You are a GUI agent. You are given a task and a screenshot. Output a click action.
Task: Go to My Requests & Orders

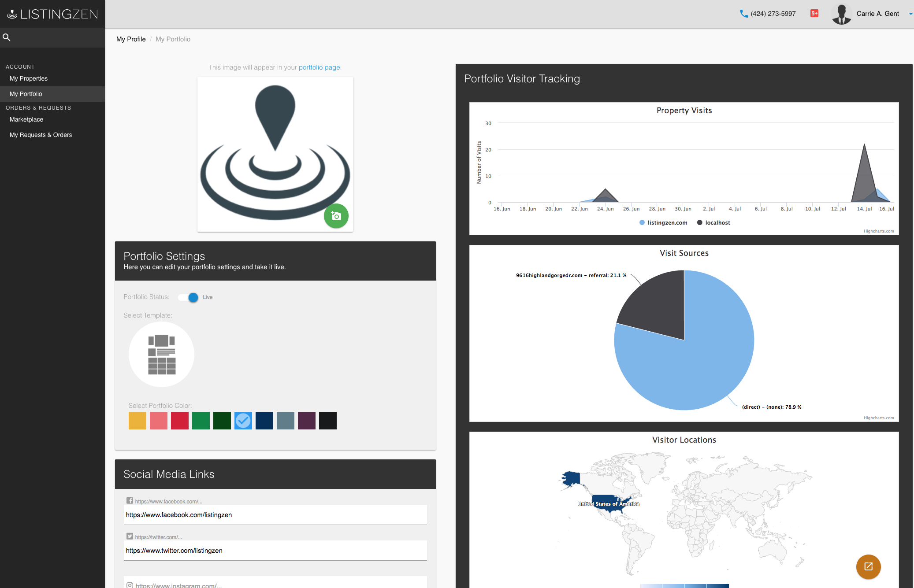point(41,135)
